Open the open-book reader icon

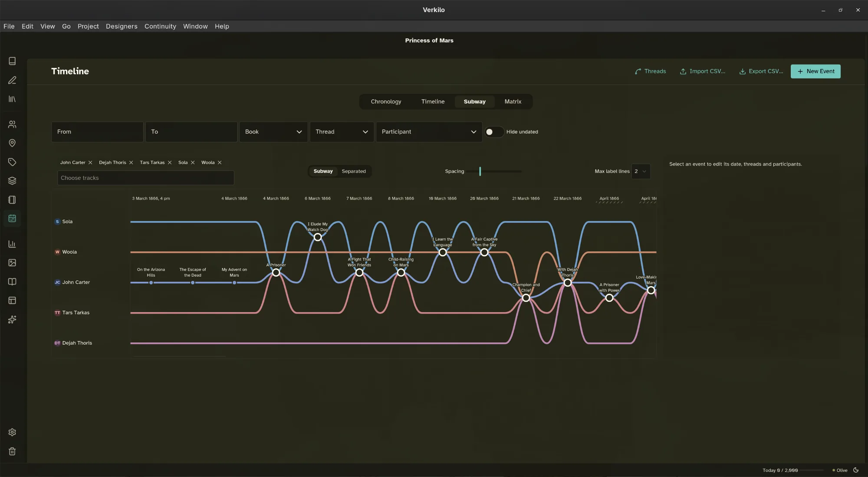12,282
